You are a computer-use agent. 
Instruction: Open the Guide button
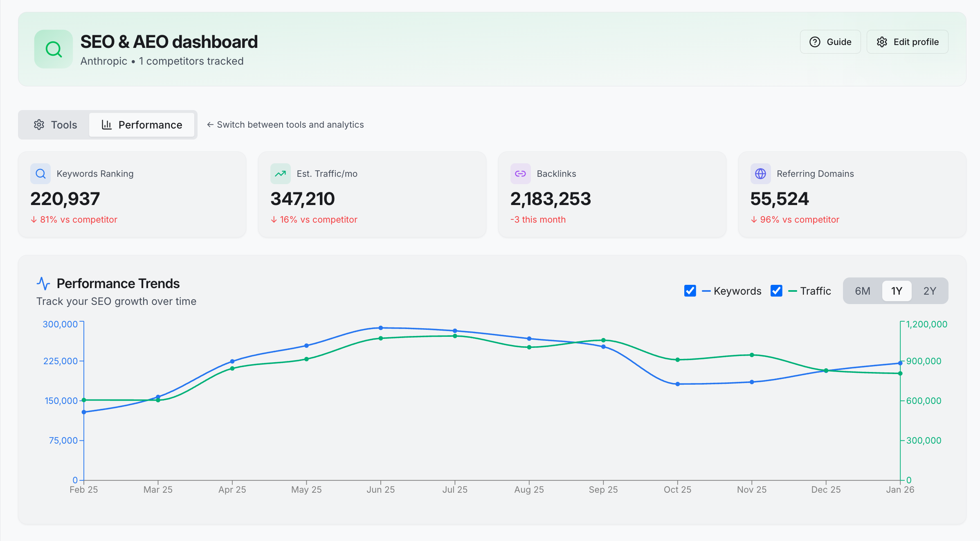pyautogui.click(x=830, y=42)
